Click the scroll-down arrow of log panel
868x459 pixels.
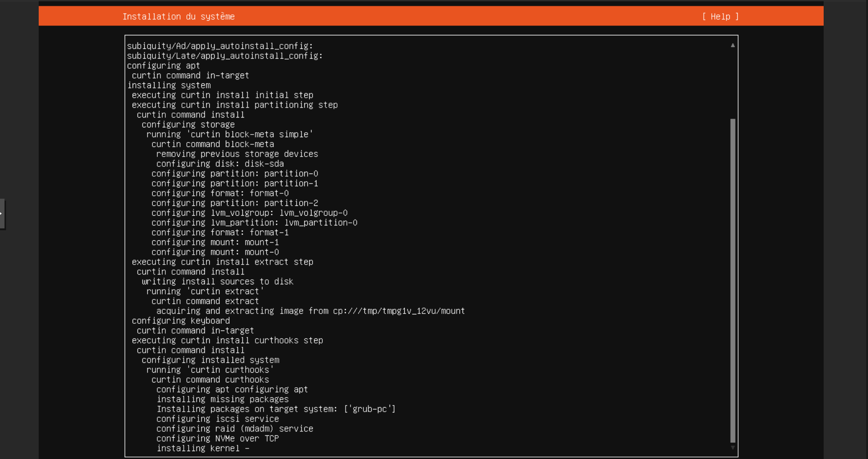[732, 447]
